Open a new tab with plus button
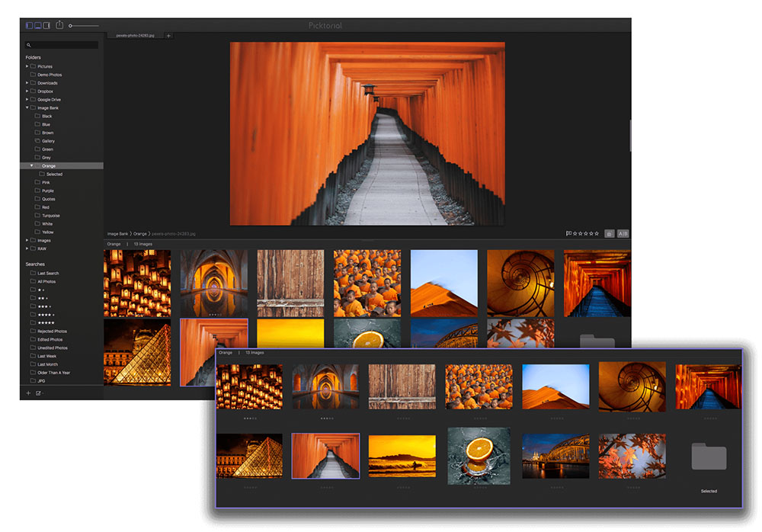This screenshot has height=532, width=762. pyautogui.click(x=168, y=36)
